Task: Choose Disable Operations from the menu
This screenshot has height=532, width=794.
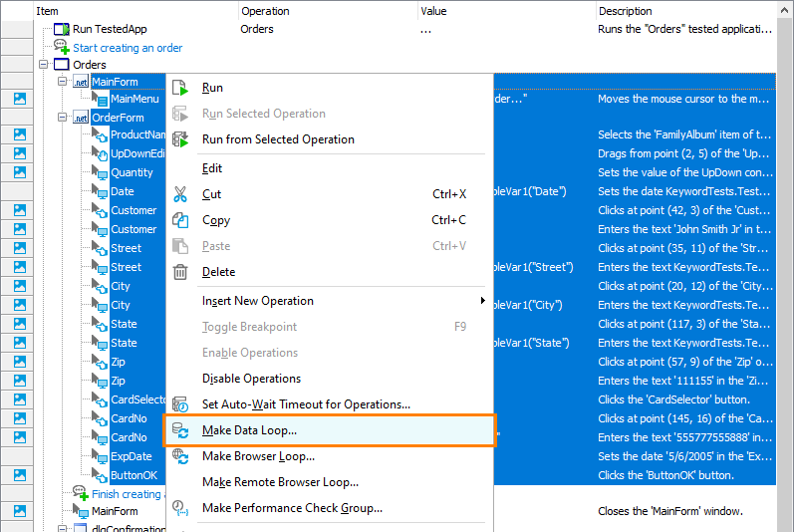Action: click(251, 379)
